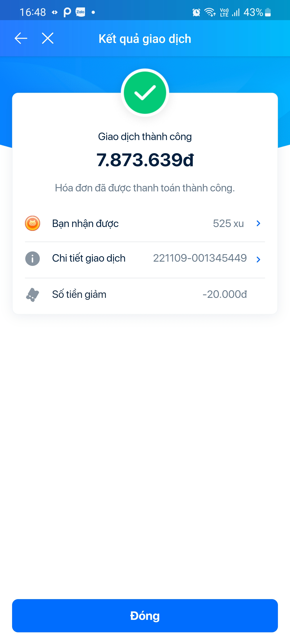
Task: Tap the back arrow in header
Action: 21,38
